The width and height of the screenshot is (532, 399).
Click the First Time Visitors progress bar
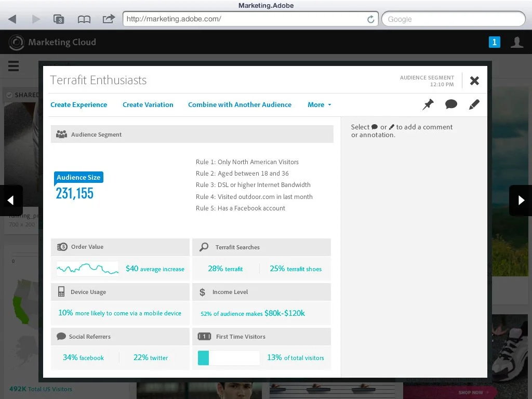coord(229,358)
